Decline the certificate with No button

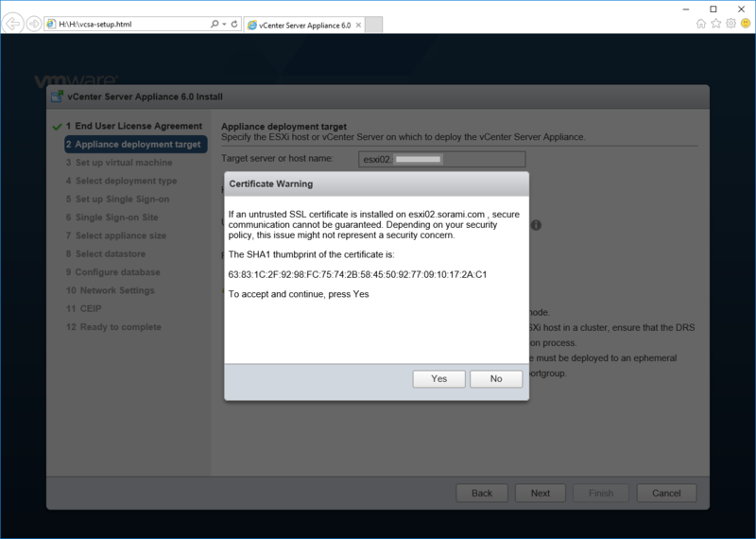(x=496, y=379)
